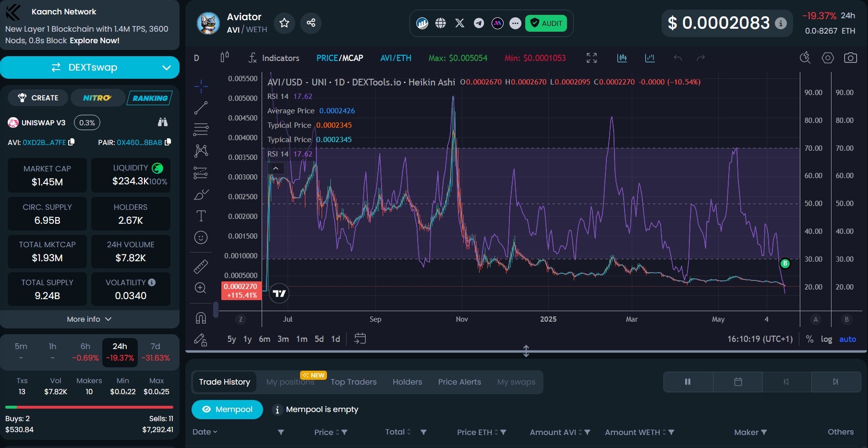Click the buys versus sells ratio bar
Viewport: 868px width, 448px height.
click(89, 407)
